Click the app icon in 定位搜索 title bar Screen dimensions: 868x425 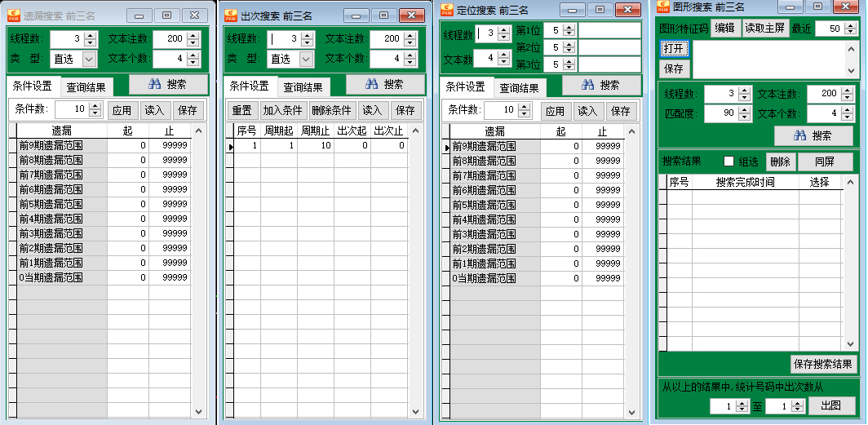pyautogui.click(x=447, y=10)
